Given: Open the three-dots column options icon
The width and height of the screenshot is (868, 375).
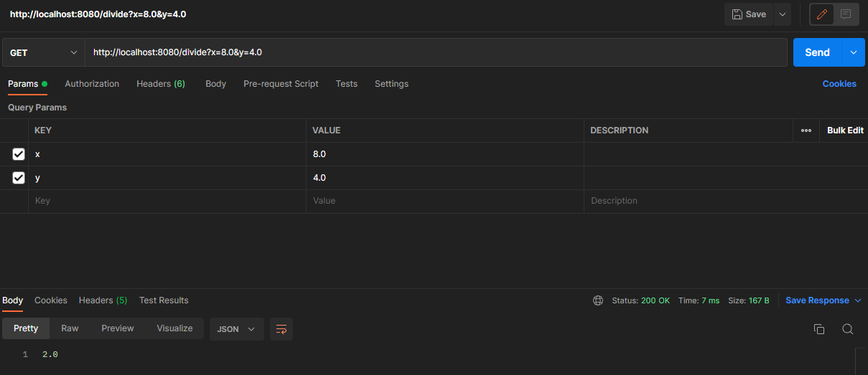Looking at the screenshot, I should pyautogui.click(x=806, y=130).
